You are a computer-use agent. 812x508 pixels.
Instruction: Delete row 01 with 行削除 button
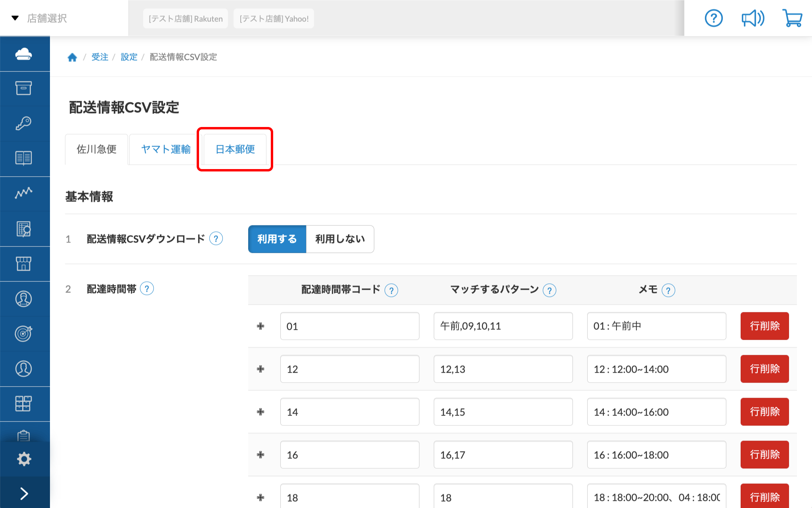764,326
